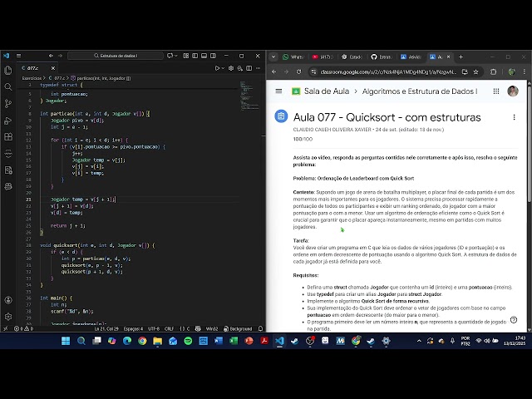Click the 'Sala de Aula' link

(x=327, y=91)
